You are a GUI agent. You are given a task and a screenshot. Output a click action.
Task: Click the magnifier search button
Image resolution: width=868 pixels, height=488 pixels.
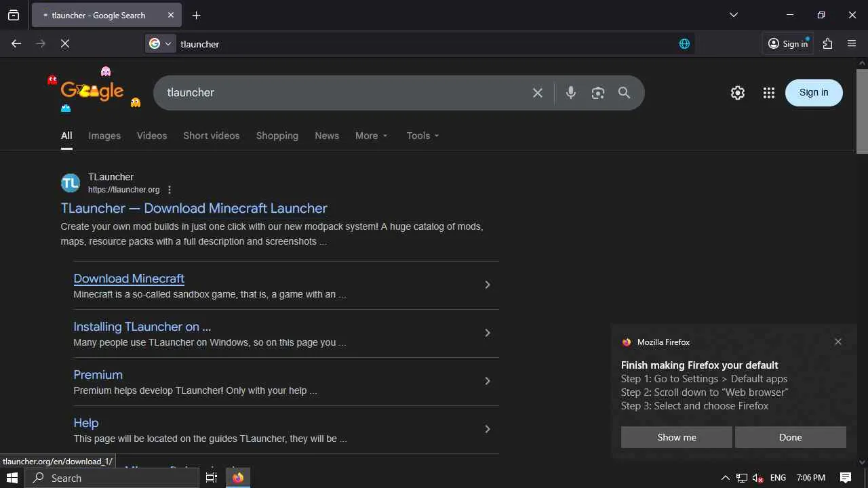[x=625, y=93]
